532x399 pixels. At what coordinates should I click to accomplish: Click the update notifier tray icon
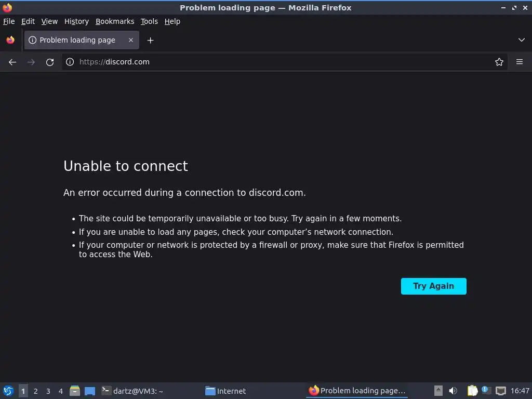[x=486, y=390]
